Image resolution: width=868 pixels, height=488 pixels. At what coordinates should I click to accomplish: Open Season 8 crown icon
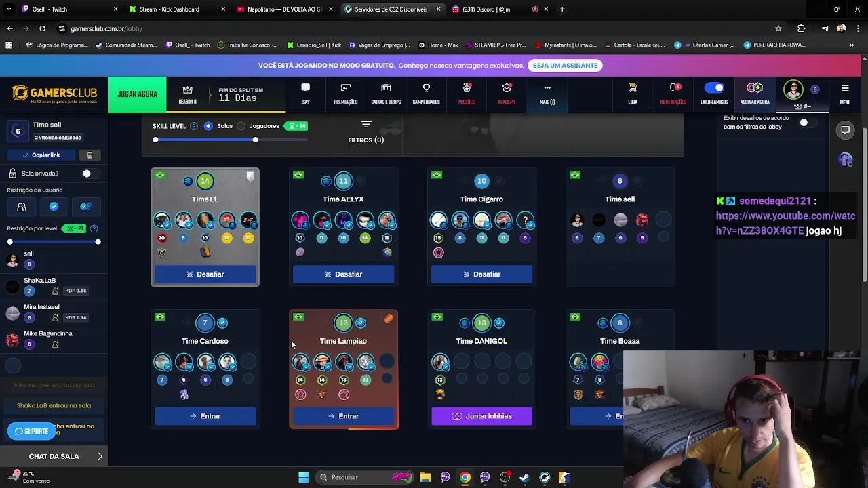(188, 90)
